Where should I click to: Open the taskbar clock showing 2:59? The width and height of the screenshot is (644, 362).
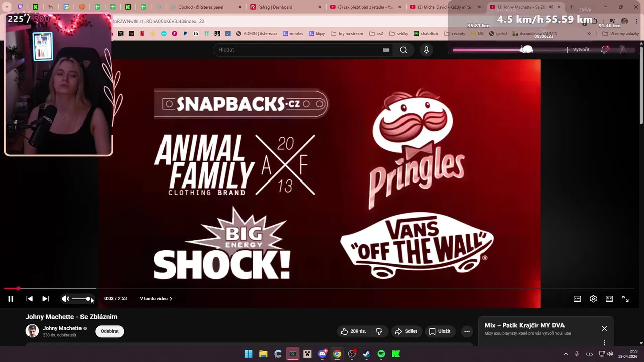click(x=628, y=354)
